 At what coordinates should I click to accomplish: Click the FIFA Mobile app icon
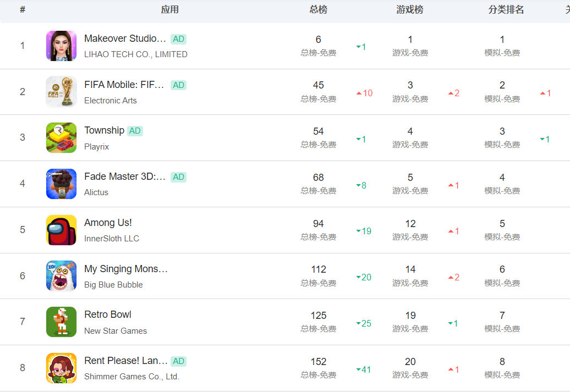pyautogui.click(x=61, y=92)
